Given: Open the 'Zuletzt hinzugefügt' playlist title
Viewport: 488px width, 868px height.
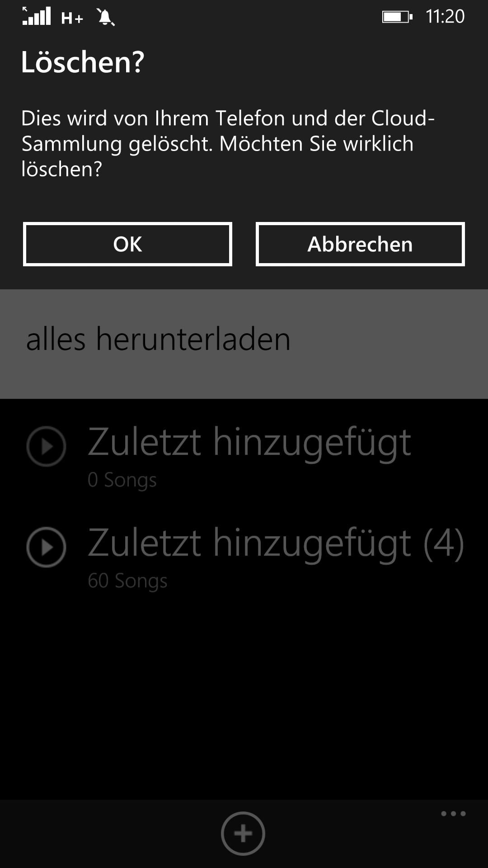Looking at the screenshot, I should (249, 443).
